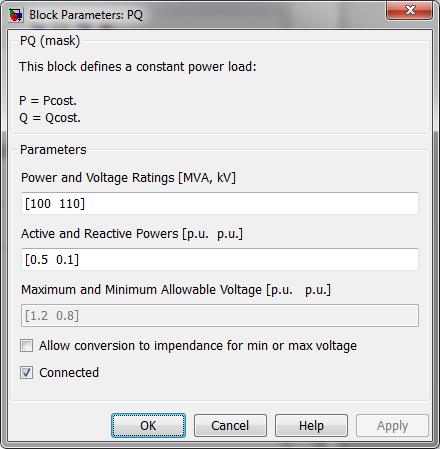Close the Block Parameters dialog with the X button
440x449 pixels.
tap(410, 10)
